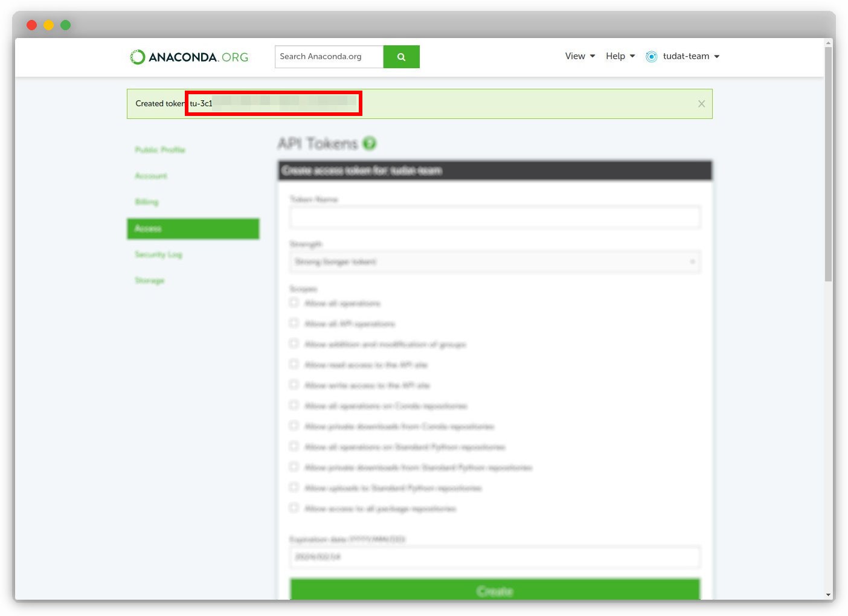Check Allow all API operations
The height and width of the screenshot is (616, 848).
(x=294, y=323)
